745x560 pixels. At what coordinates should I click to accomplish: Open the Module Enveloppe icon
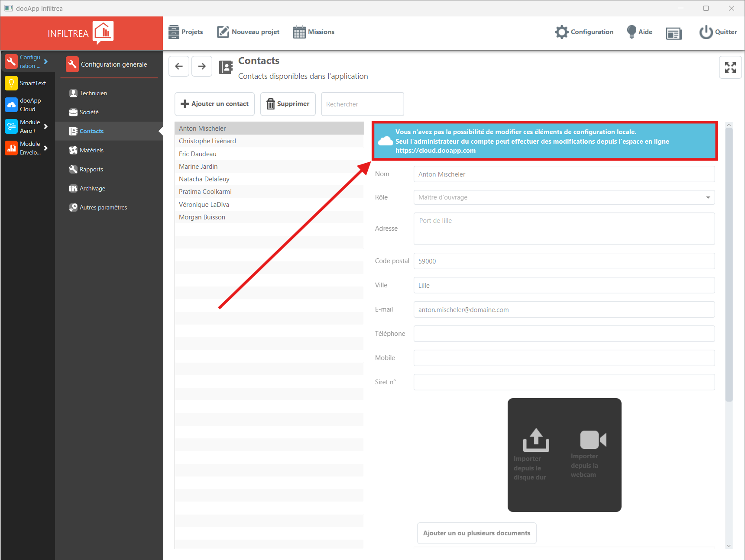click(x=11, y=148)
